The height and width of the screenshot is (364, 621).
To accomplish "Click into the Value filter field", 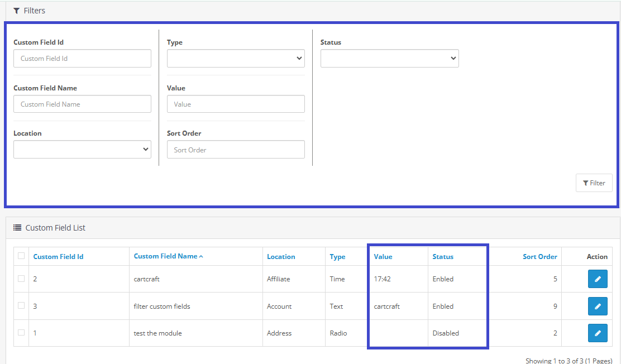I will point(236,104).
